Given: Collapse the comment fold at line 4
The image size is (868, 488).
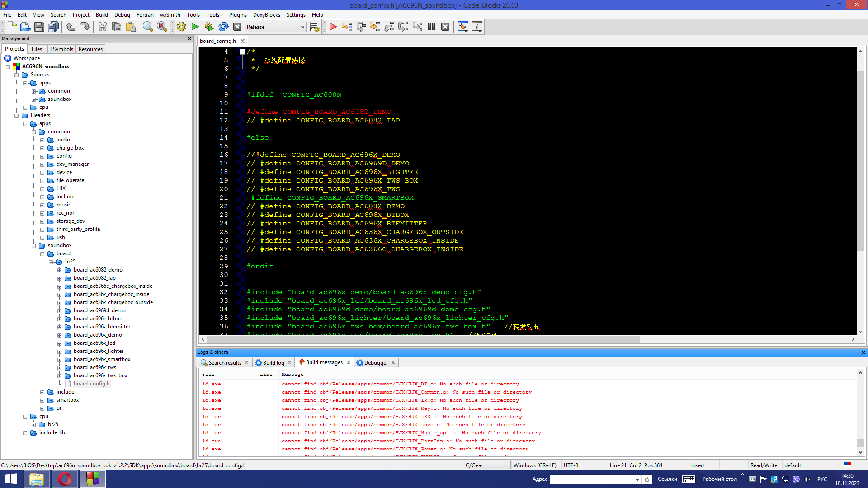Looking at the screenshot, I should 243,52.
